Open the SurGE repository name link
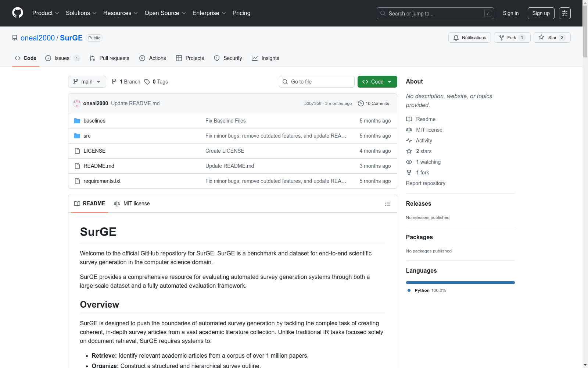Screen dimensions: 588x368 (71, 38)
